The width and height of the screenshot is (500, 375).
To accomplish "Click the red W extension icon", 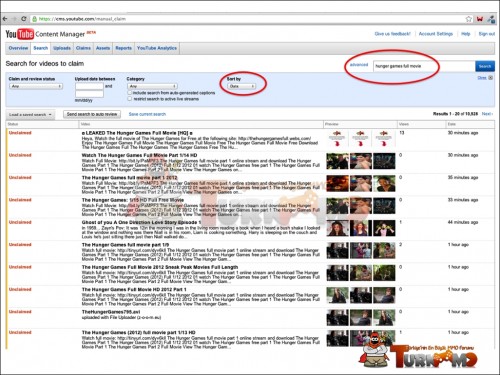I will point(480,19).
